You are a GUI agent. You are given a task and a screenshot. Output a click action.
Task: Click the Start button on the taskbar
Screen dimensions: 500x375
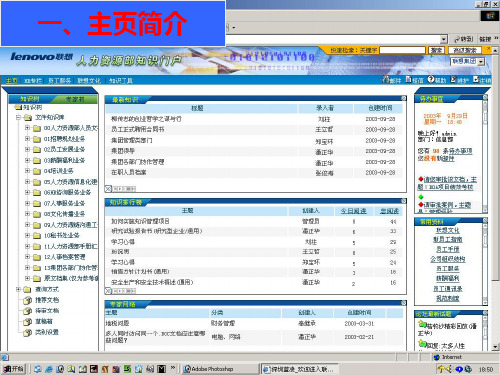pyautogui.click(x=13, y=369)
